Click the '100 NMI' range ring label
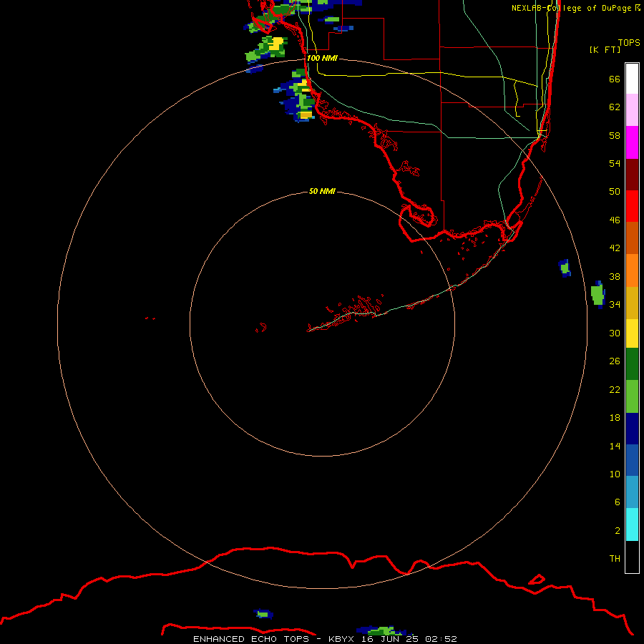 (322, 58)
